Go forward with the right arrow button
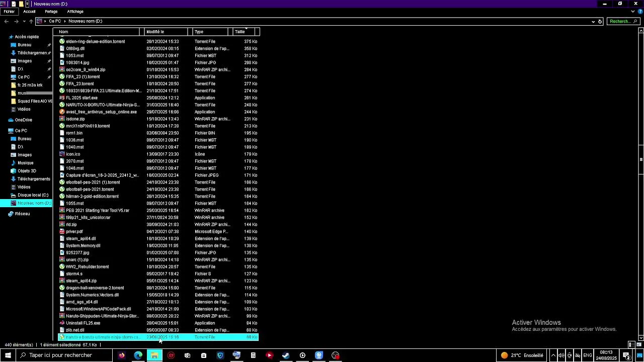This screenshot has width=644, height=362. click(16, 21)
